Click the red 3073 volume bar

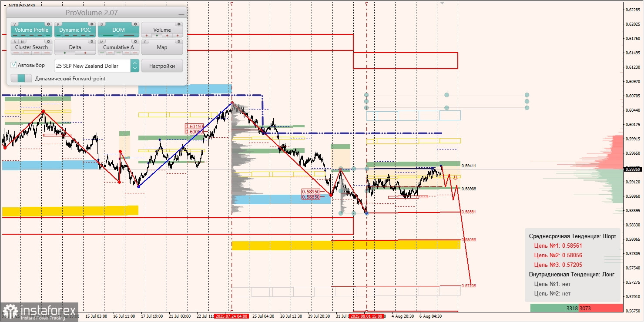(x=601, y=308)
